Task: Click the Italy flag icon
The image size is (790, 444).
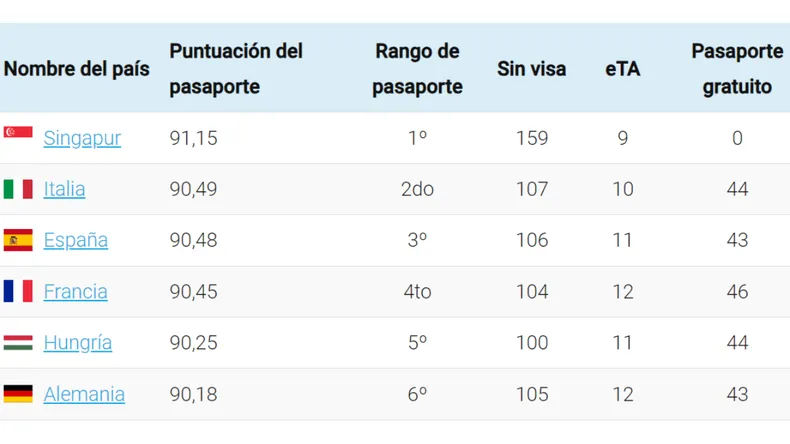Action: pyautogui.click(x=18, y=189)
